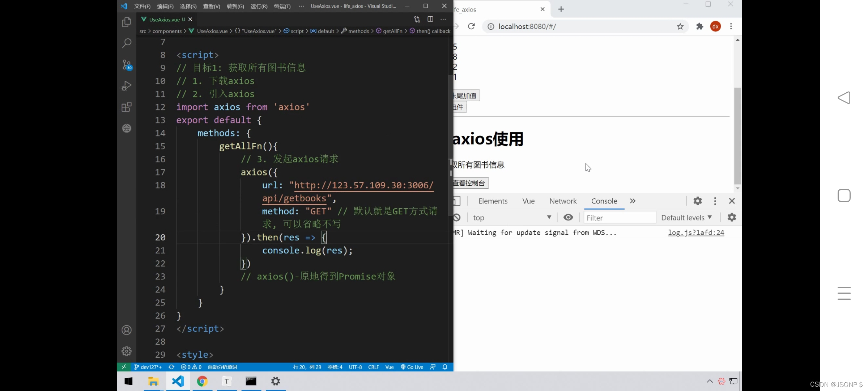
Task: Open the VS Code Search view
Action: tap(126, 43)
